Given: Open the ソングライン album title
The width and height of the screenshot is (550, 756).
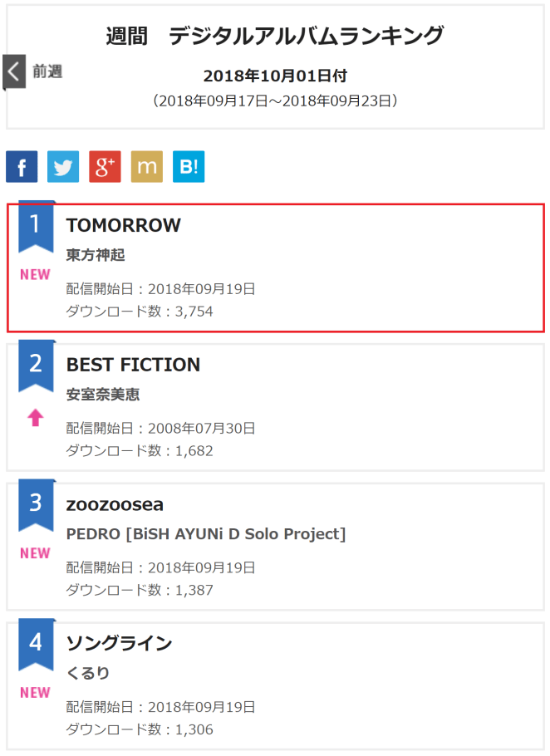Looking at the screenshot, I should point(119,644).
